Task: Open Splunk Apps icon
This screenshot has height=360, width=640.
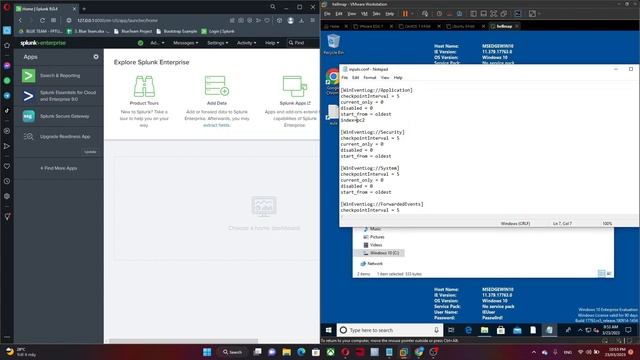Action: click(x=294, y=86)
